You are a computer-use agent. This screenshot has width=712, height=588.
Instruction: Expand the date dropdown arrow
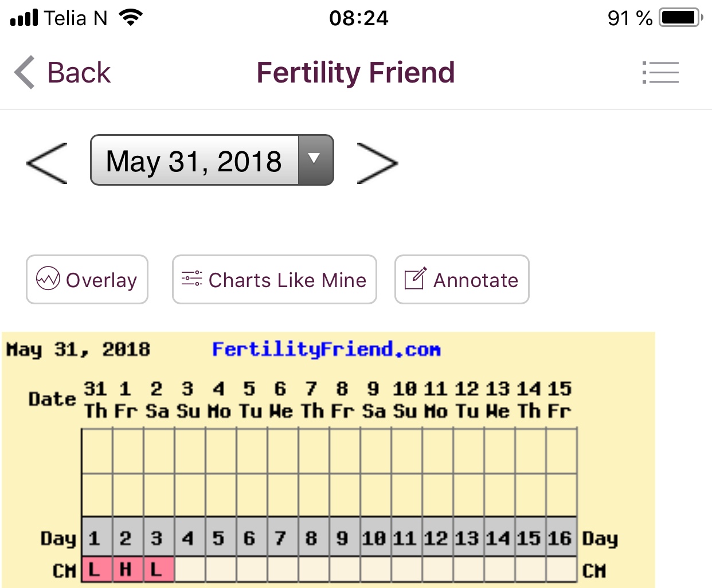[314, 160]
